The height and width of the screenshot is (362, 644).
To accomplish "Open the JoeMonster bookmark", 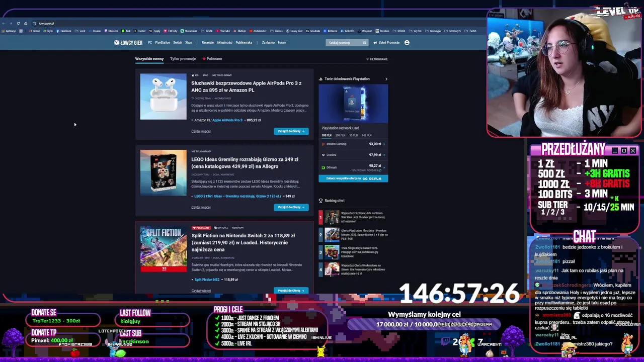I will point(258,31).
